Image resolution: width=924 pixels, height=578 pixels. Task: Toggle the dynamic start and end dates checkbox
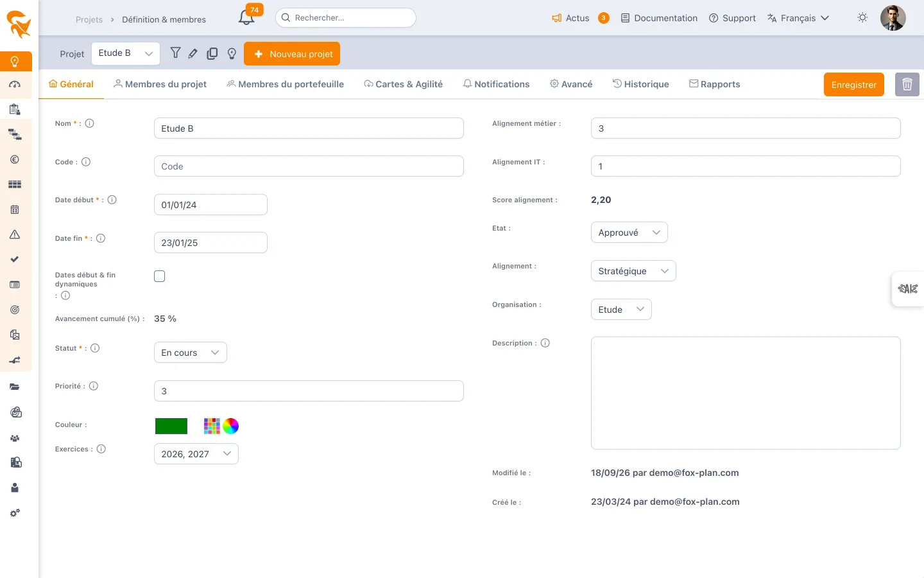click(160, 276)
